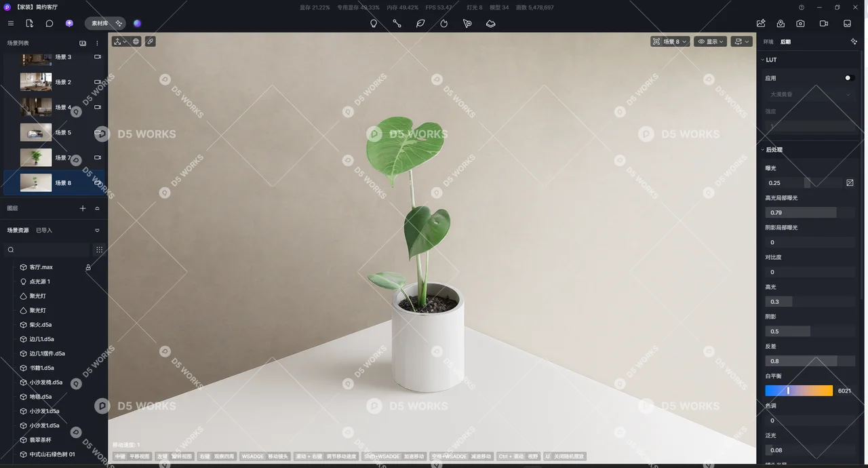Open the video render icon
The height and width of the screenshot is (468, 868).
pos(824,23)
